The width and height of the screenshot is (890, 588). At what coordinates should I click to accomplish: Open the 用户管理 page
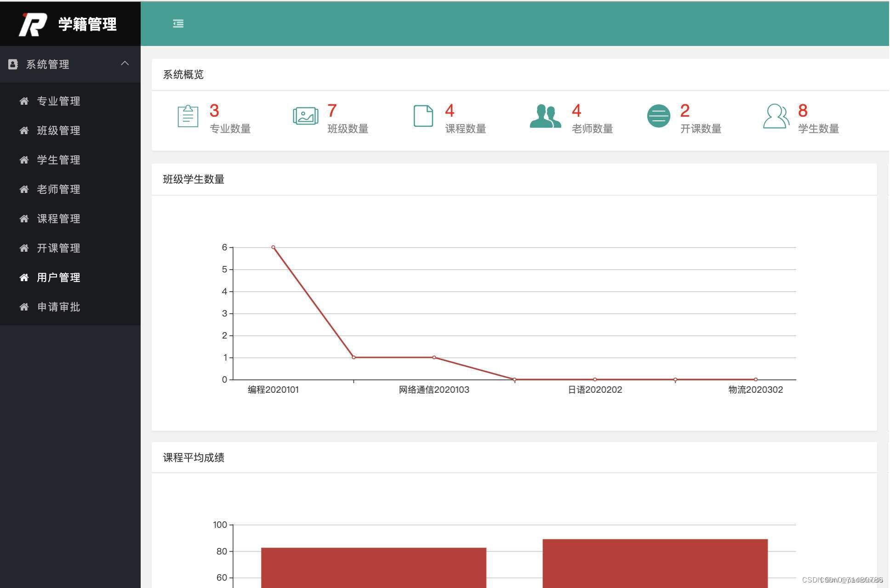tap(58, 277)
